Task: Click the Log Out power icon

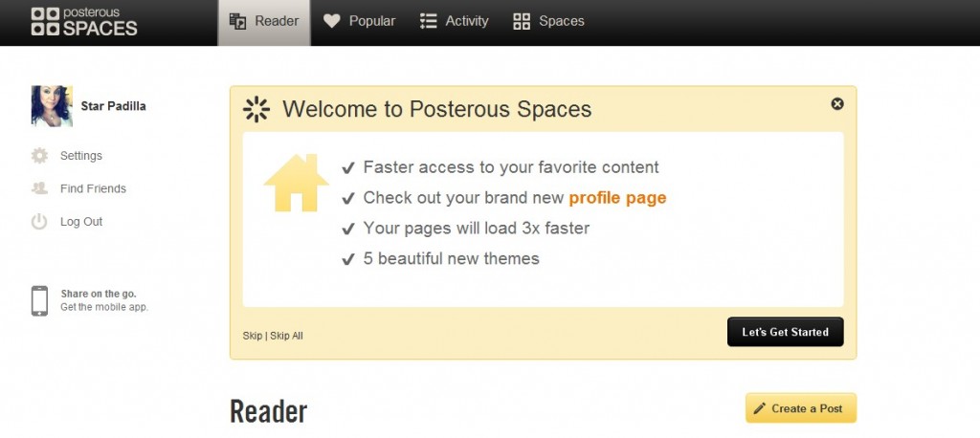Action: [x=39, y=221]
